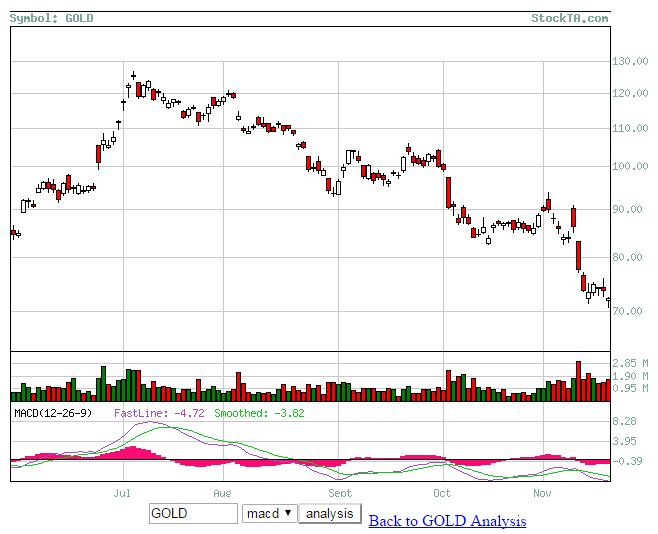The width and height of the screenshot is (658, 534).
Task: Click the 8.28 MACD axis label
Action: click(624, 421)
